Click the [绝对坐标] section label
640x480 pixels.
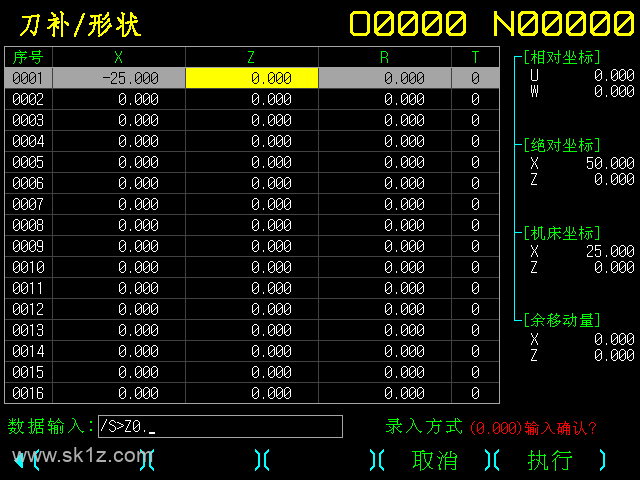pyautogui.click(x=562, y=145)
